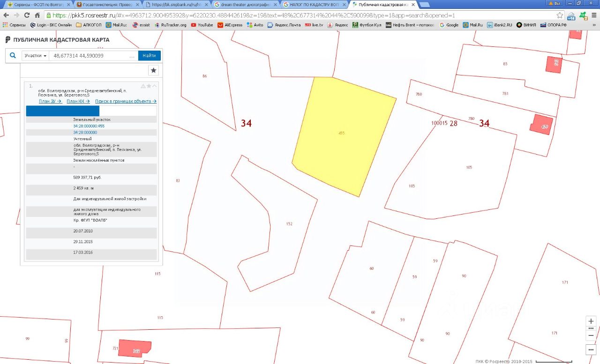Open the Login - БКС Онлайн bookmark
The height and width of the screenshot is (364, 600).
[51, 25]
